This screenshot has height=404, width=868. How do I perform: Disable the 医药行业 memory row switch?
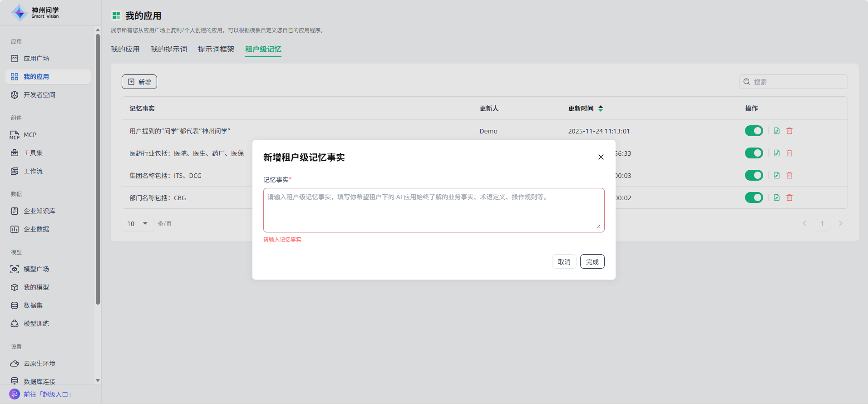pyautogui.click(x=754, y=153)
